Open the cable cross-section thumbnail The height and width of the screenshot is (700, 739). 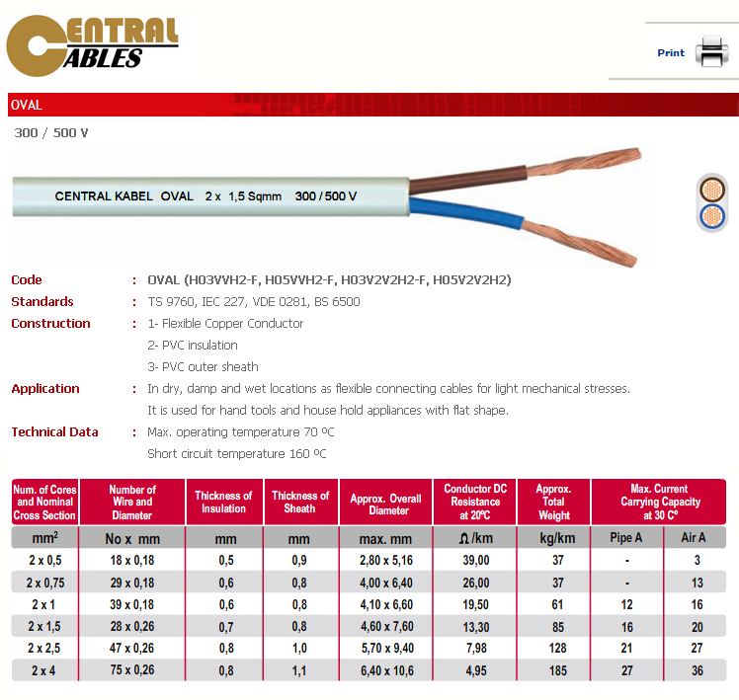pyautogui.click(x=711, y=202)
